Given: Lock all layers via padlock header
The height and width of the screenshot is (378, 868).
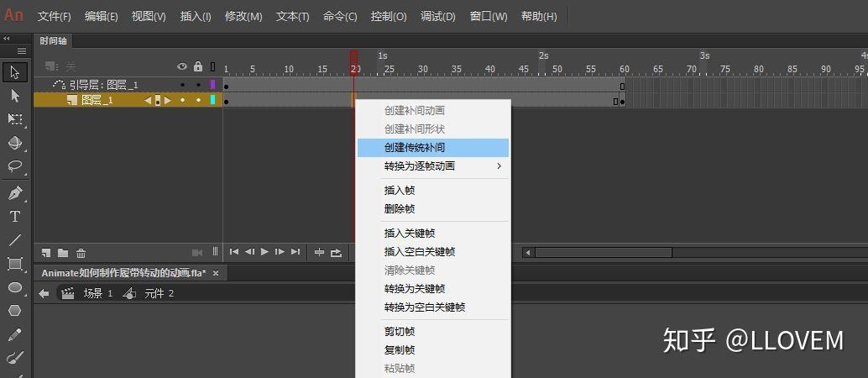Looking at the screenshot, I should pos(198,66).
